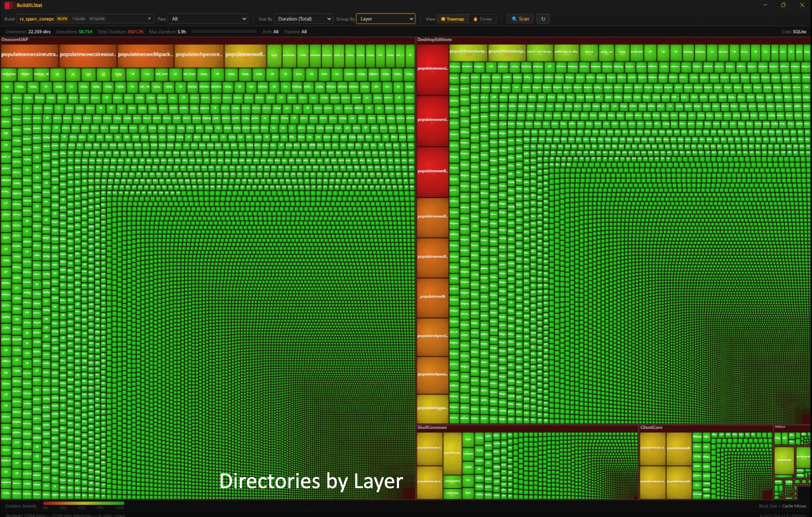Open the Build rs_sparc_corepc dropdown
Viewport: 812px width, 517px height.
(85, 19)
